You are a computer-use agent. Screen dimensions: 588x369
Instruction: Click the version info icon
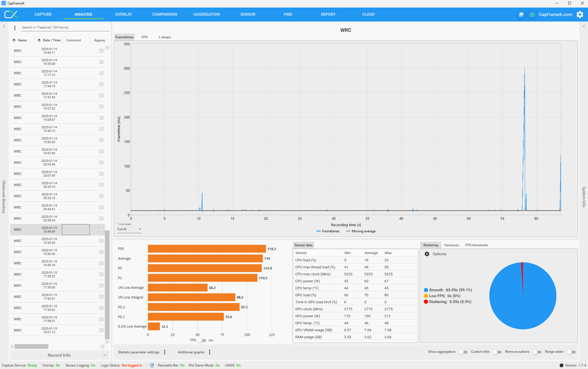(561, 365)
